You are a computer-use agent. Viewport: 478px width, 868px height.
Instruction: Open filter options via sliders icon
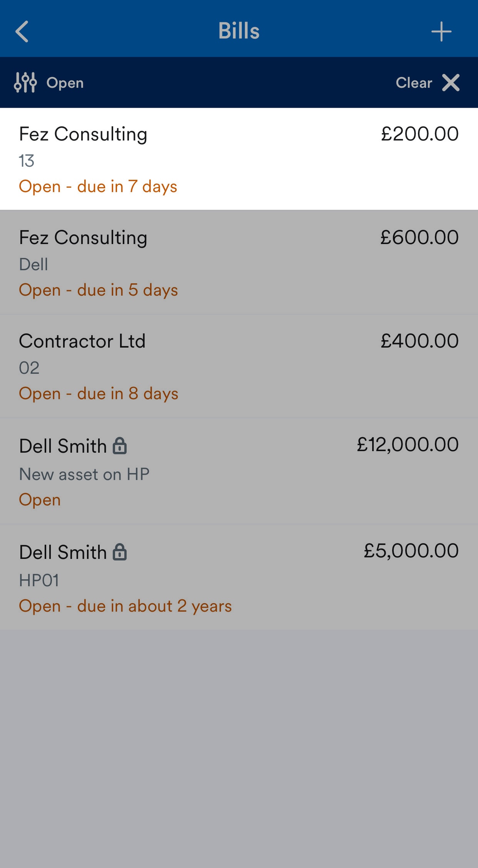pos(25,82)
